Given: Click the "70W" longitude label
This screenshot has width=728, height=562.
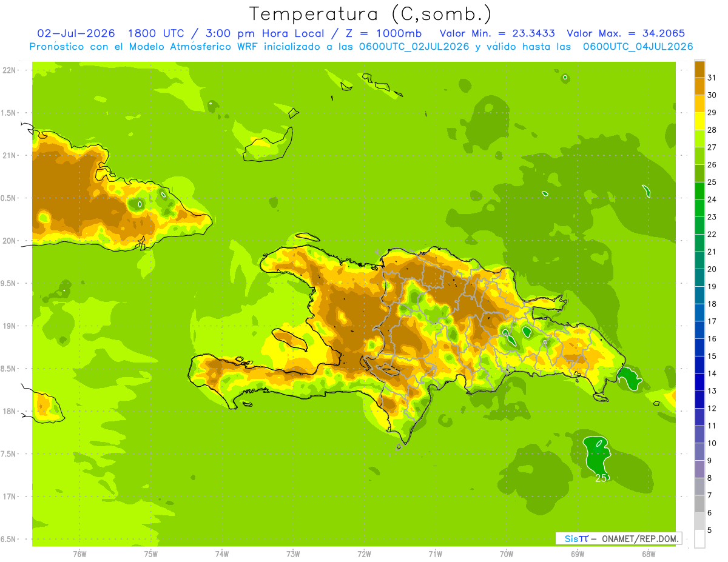Looking at the screenshot, I should pos(507,554).
